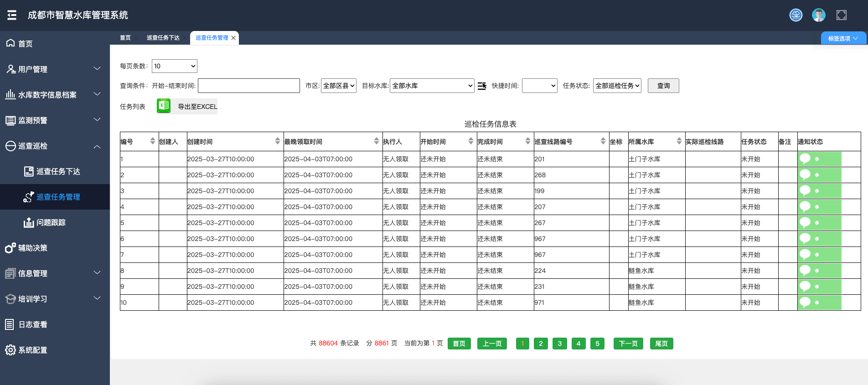The height and width of the screenshot is (385, 868).
Task: Click the 巡查任务下达 edit icon
Action: click(29, 171)
